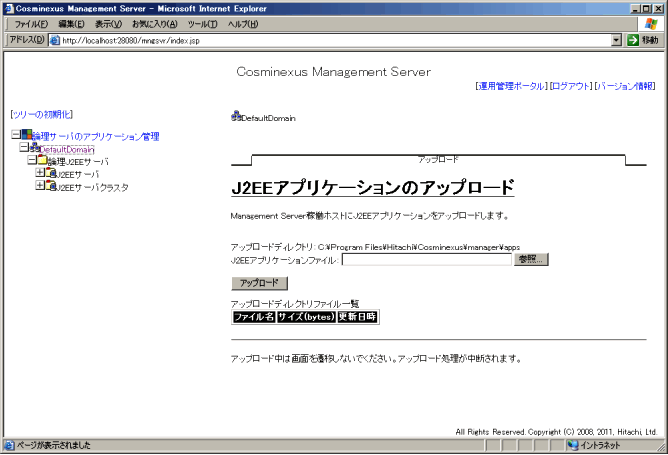This screenshot has height=455, width=668.
Task: Click the DefaultDomain icon in content header
Action: (x=236, y=116)
